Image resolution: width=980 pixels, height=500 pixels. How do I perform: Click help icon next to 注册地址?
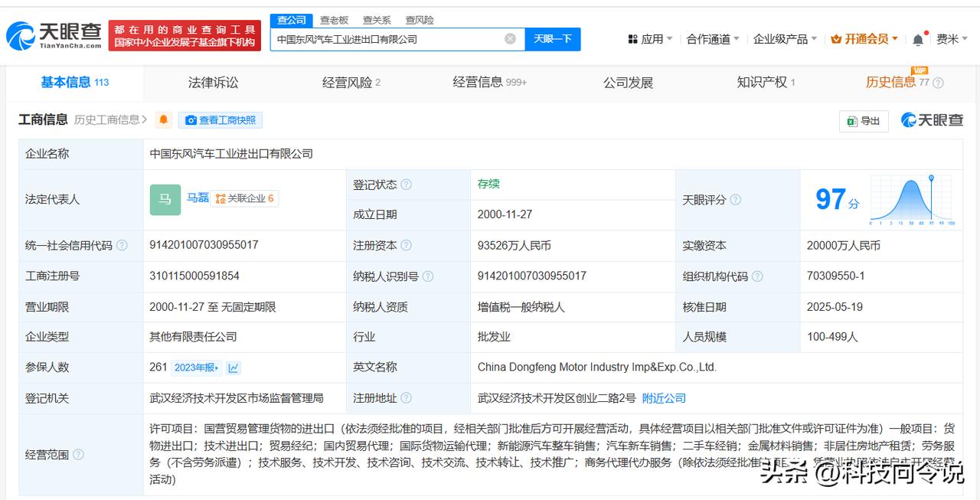407,398
